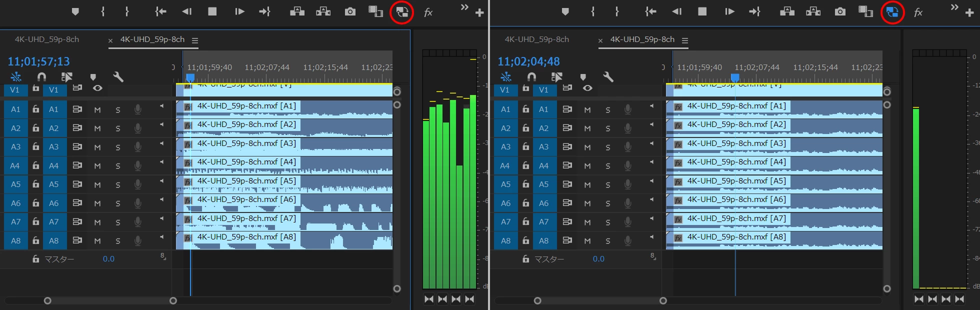
Task: Click the gray circled toolbar icon, left panel
Action: 402,12
